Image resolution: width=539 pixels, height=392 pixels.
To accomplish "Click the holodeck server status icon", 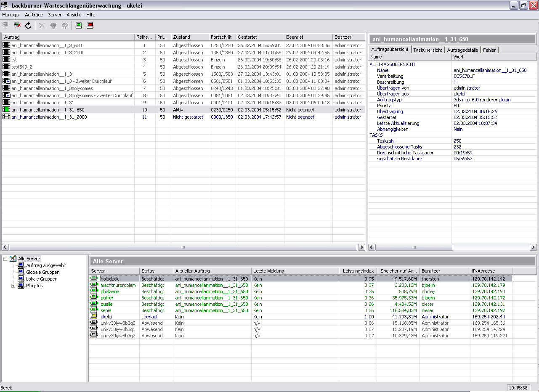I will coord(93,279).
